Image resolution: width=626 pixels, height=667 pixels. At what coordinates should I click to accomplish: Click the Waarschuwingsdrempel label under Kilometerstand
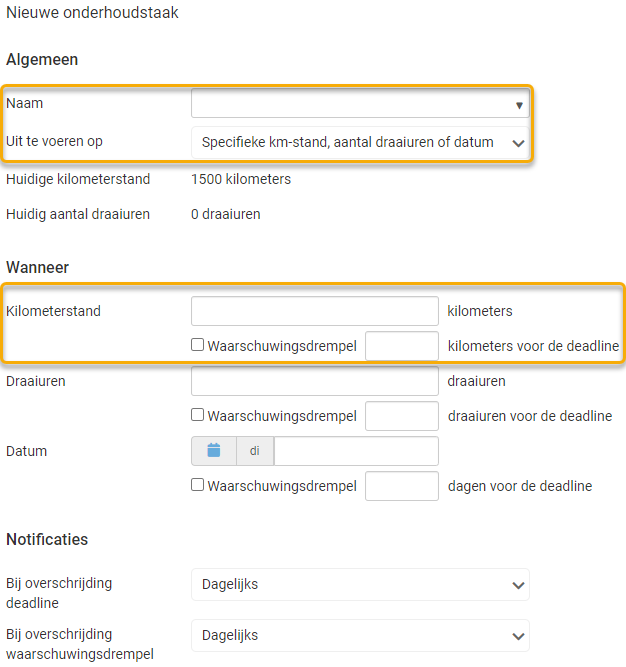(282, 346)
